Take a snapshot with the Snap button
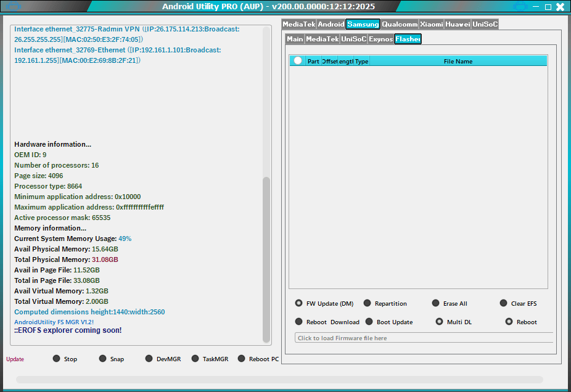571x392 pixels. coord(103,359)
